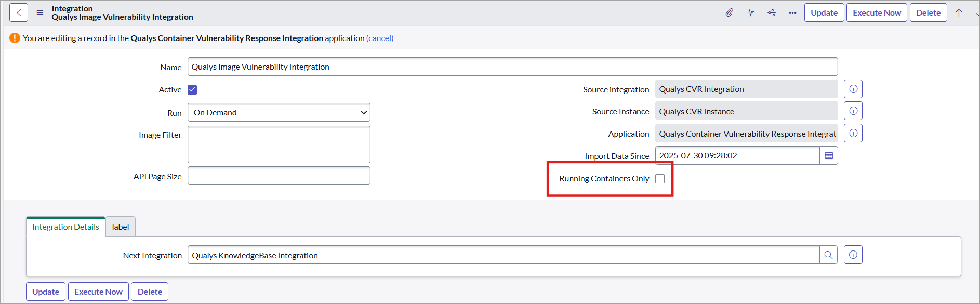This screenshot has width=980, height=304.
Task: Open attachments with the paperclip icon
Action: (x=730, y=12)
